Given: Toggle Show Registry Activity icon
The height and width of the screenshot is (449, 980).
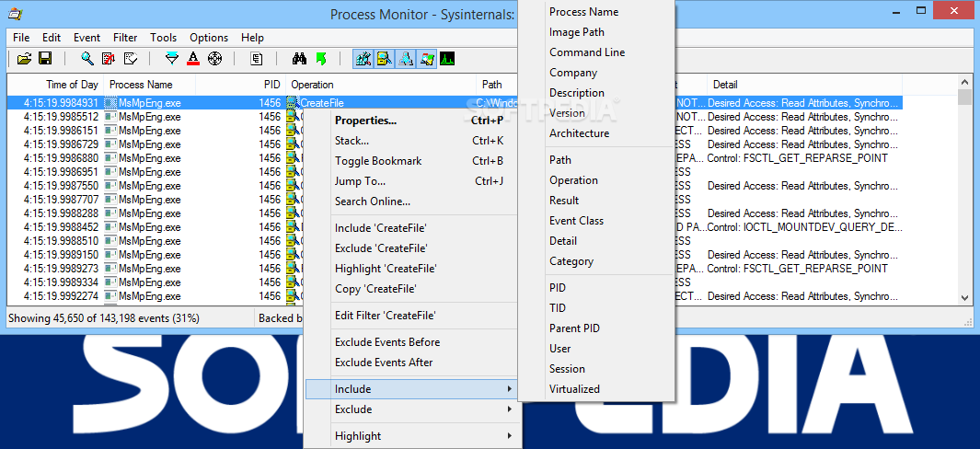Looking at the screenshot, I should [363, 59].
